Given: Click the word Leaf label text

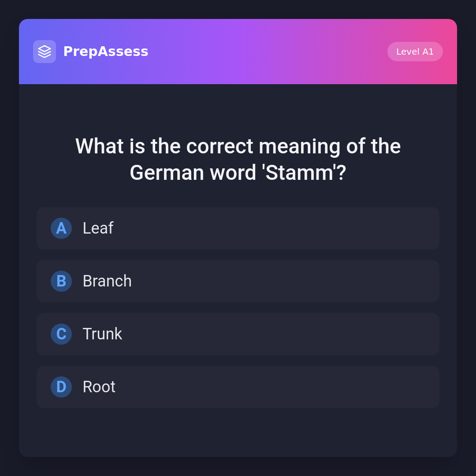Looking at the screenshot, I should coord(98,228).
